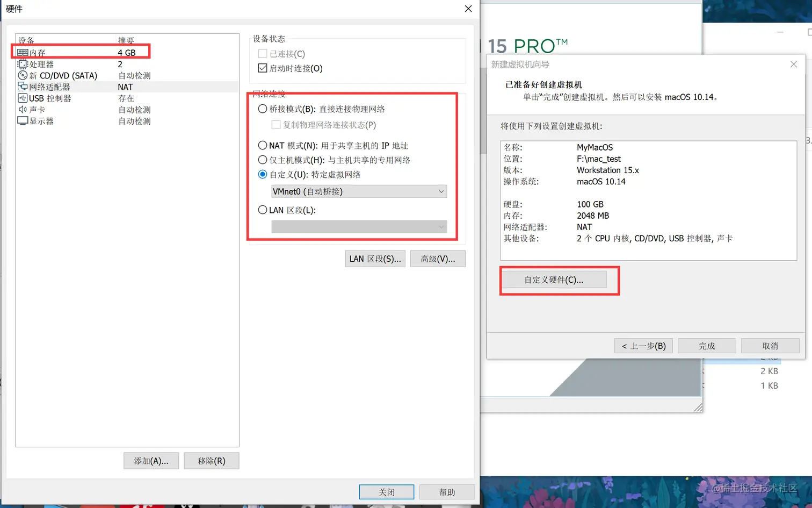
Task: Click 移除(R) to remove device
Action: [212, 461]
